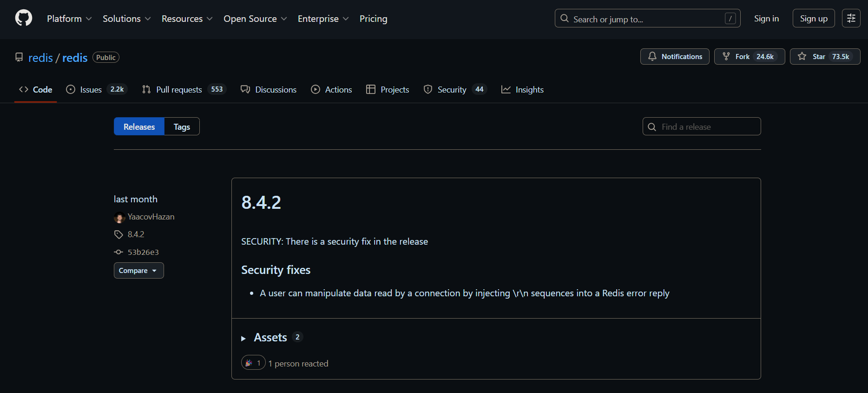
Task: Open the redis owner link
Action: [40, 58]
